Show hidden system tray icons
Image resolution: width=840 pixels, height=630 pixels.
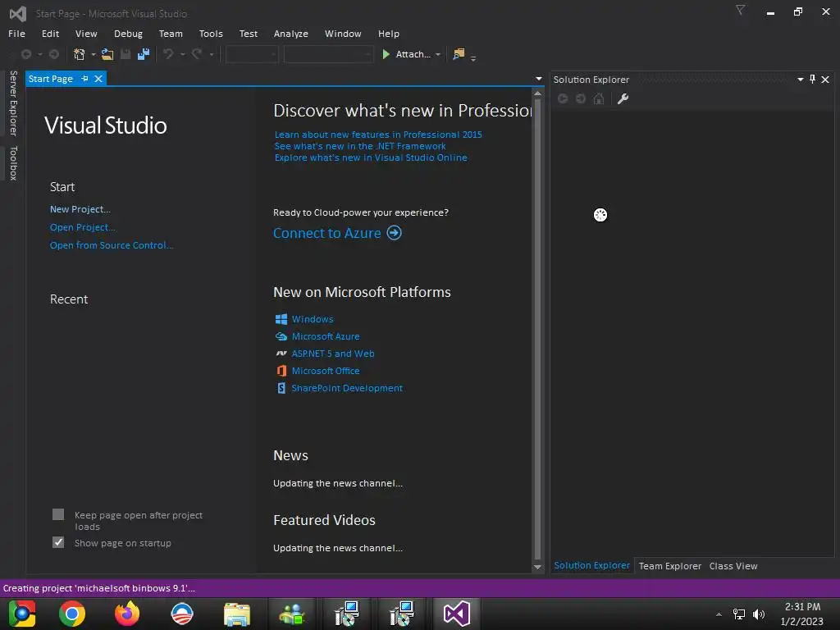coord(719,614)
